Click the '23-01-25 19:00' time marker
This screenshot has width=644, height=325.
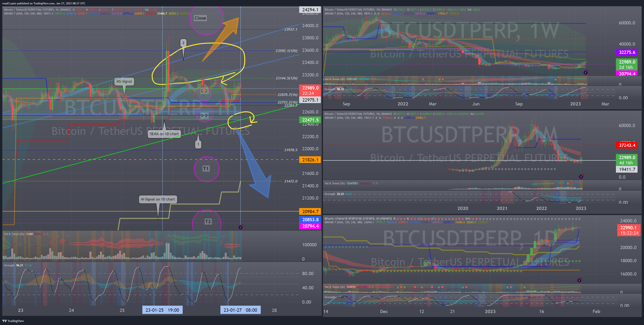point(162,310)
